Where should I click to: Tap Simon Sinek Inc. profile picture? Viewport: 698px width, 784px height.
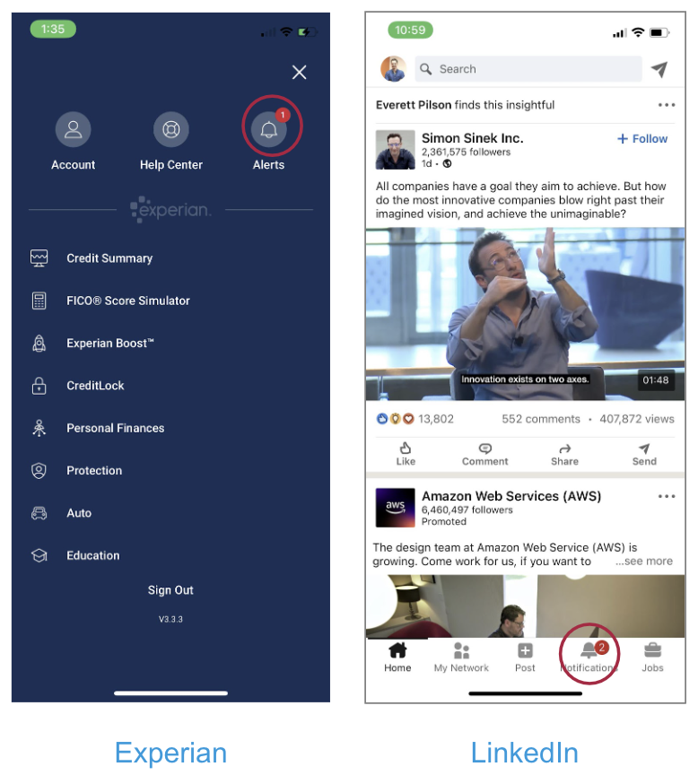[395, 150]
